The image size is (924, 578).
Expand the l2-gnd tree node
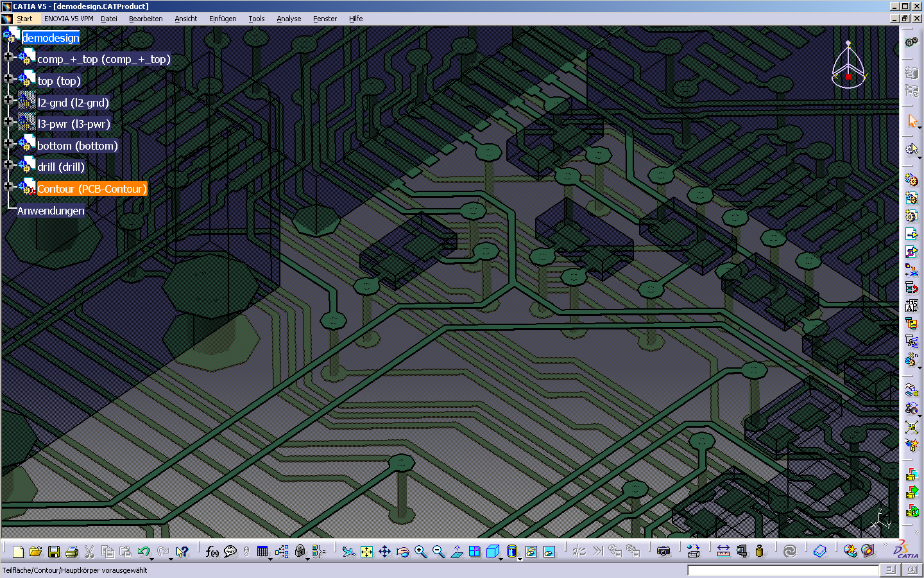[8, 100]
